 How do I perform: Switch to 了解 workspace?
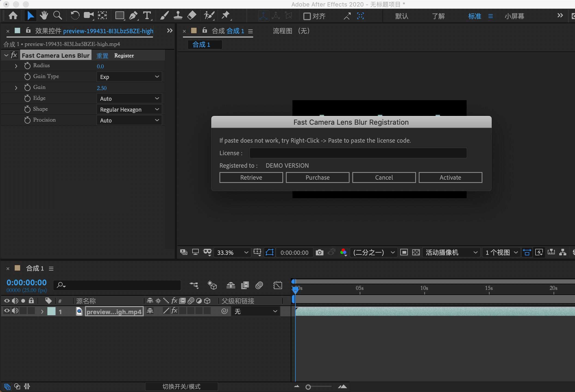pyautogui.click(x=438, y=16)
